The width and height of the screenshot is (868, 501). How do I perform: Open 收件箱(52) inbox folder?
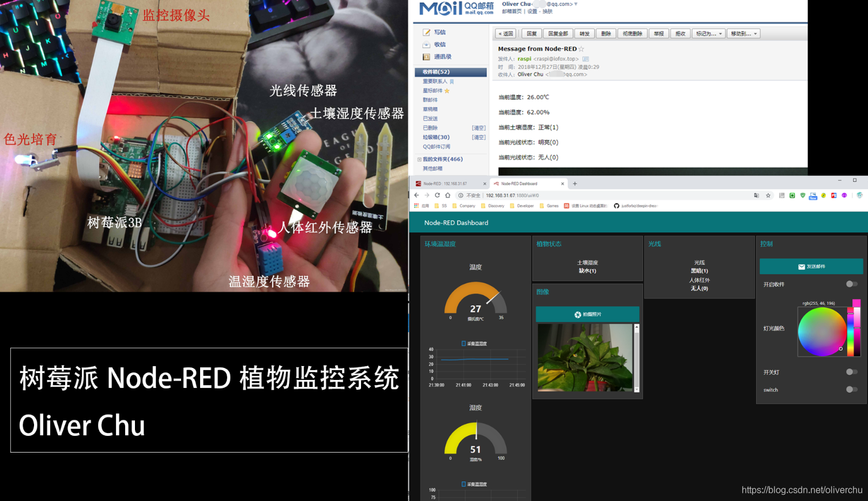pyautogui.click(x=450, y=72)
